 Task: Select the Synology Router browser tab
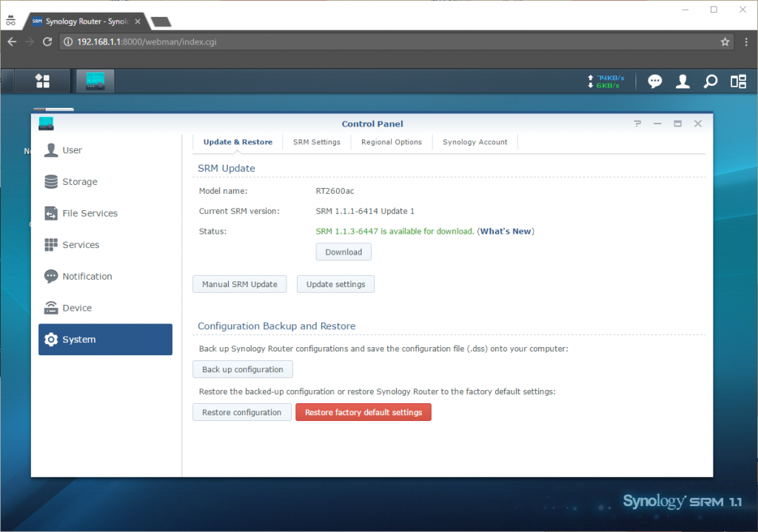point(87,21)
